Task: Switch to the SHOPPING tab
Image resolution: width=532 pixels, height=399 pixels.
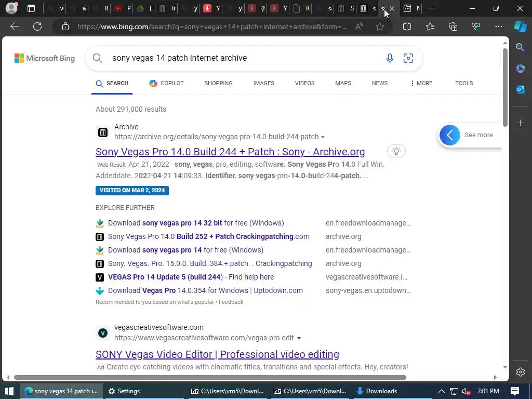Action: coord(218,84)
